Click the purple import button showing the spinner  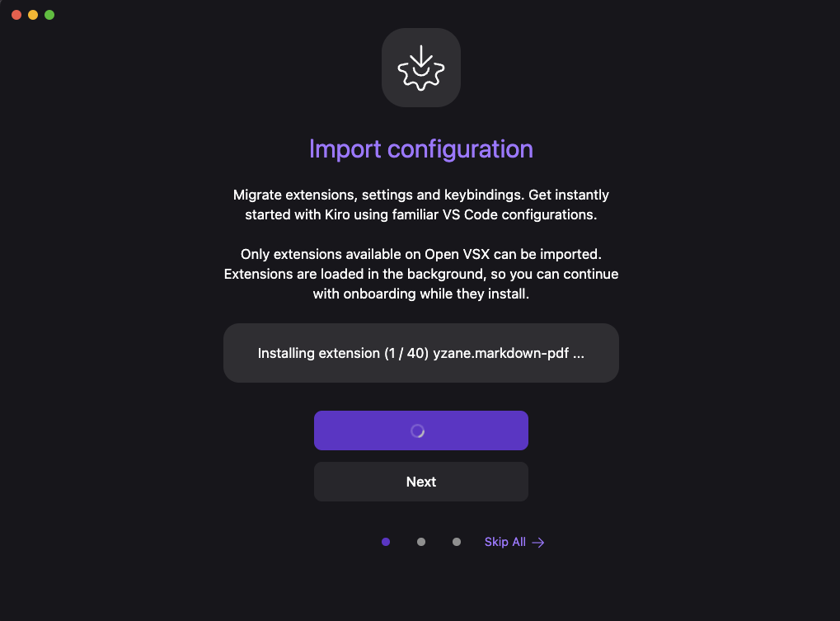point(421,430)
